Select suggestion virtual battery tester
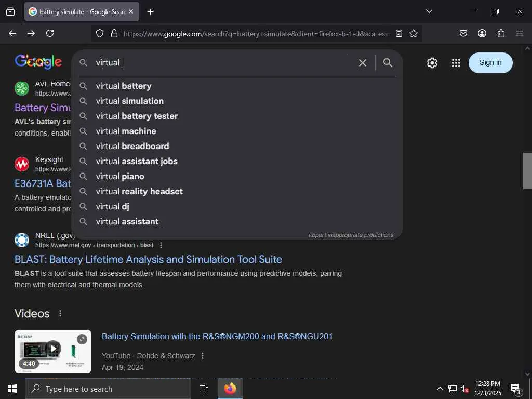Image resolution: width=532 pixels, height=399 pixels. (237, 116)
